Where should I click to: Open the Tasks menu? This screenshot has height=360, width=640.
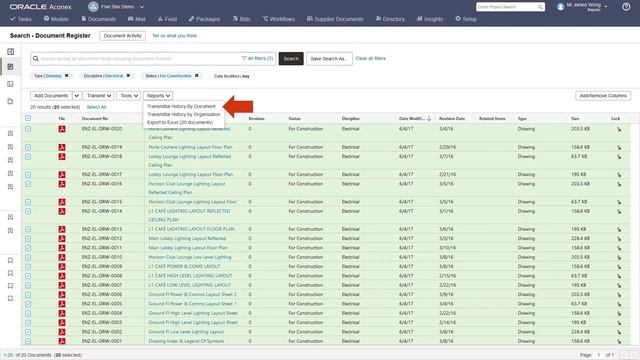click(x=21, y=19)
